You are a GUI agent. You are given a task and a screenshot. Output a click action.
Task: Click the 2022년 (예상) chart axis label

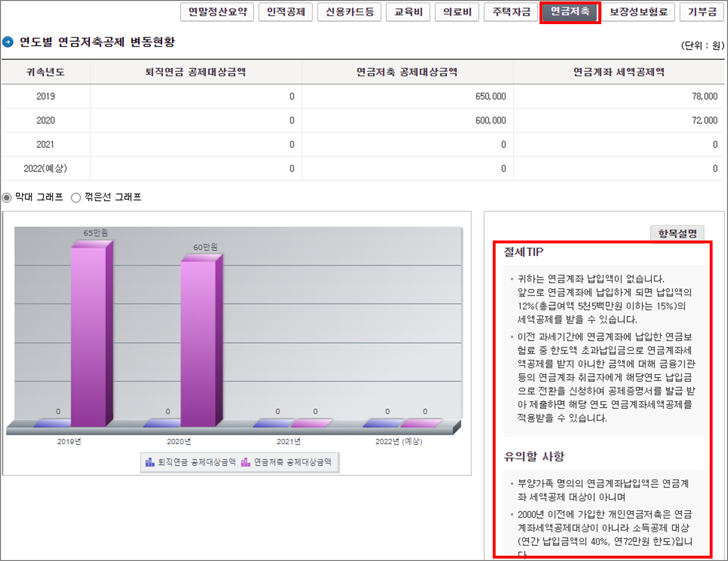pos(399,441)
